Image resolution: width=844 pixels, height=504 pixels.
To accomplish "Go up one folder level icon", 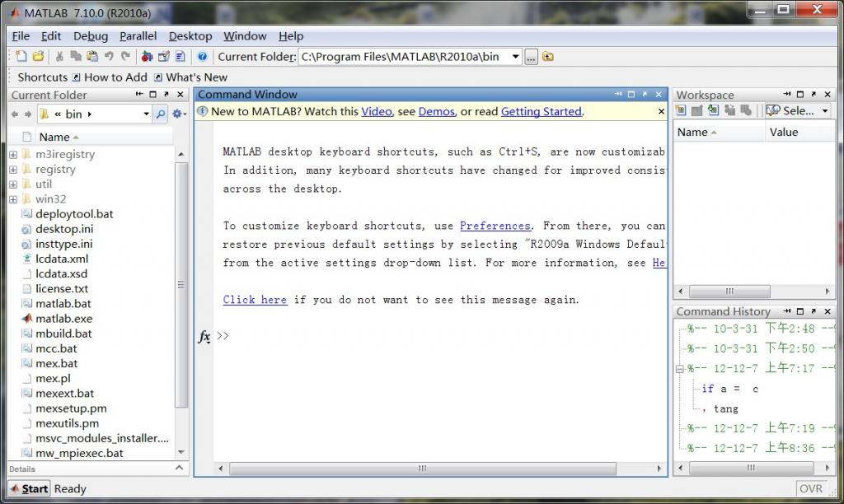I will click(548, 57).
